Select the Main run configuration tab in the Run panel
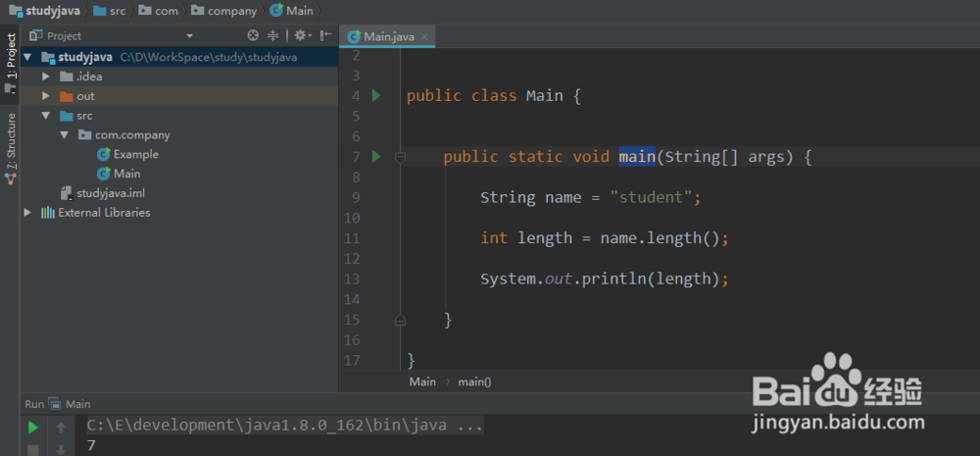Screen dimensions: 980x456 [x=70, y=404]
